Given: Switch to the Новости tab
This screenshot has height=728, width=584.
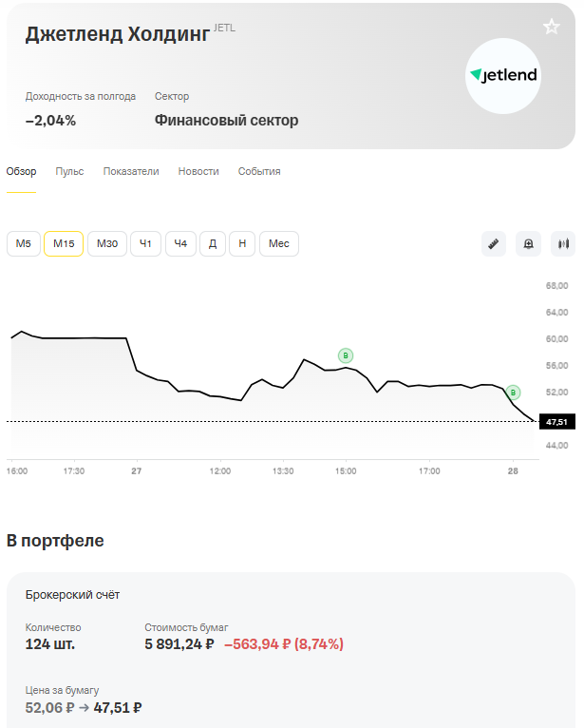Looking at the screenshot, I should pyautogui.click(x=198, y=171).
